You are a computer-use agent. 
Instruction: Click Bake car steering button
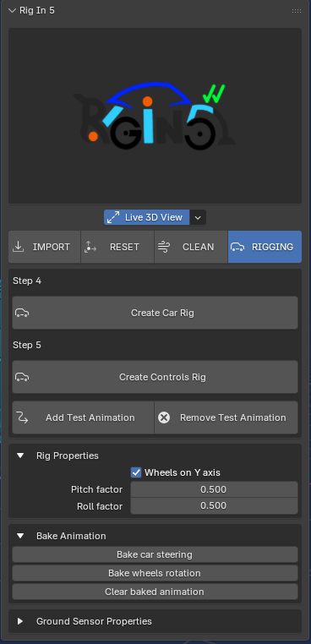pyautogui.click(x=155, y=554)
